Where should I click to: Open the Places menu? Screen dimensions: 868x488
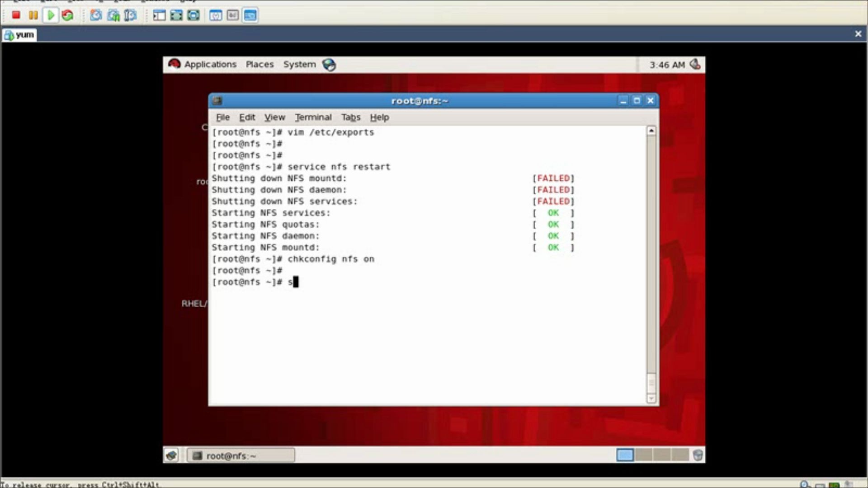click(x=259, y=64)
